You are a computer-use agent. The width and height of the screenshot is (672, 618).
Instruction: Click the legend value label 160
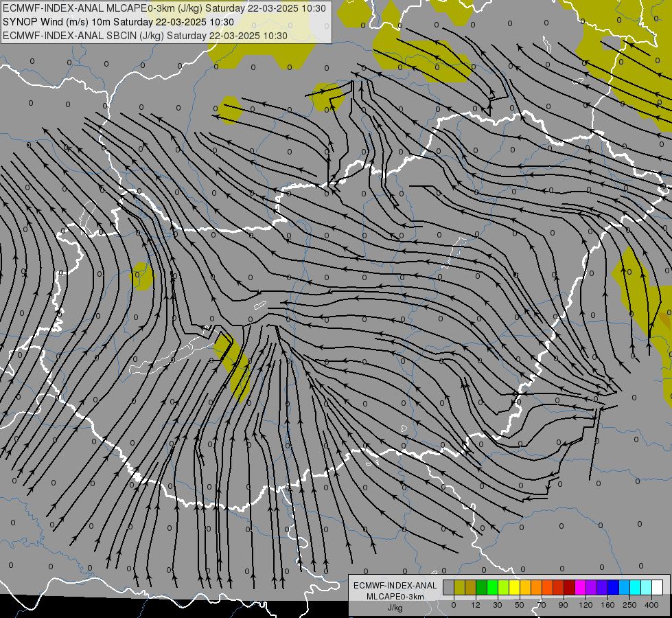[607, 605]
